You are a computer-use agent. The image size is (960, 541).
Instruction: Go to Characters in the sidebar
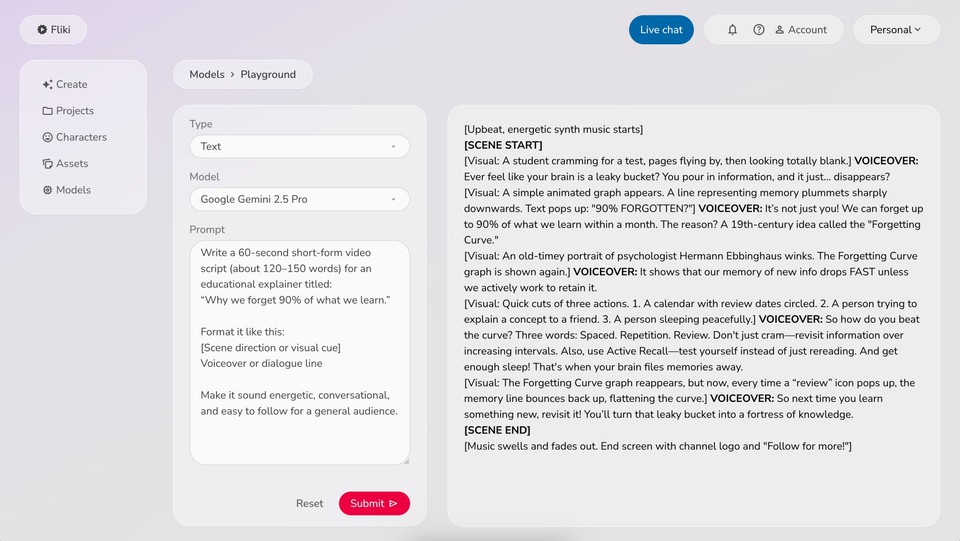coord(74,137)
